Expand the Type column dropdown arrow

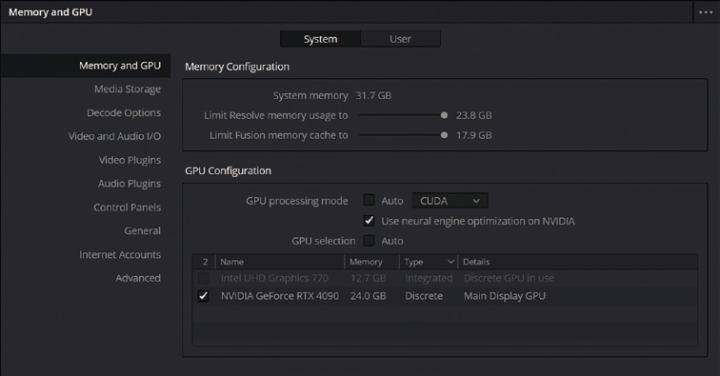[450, 262]
